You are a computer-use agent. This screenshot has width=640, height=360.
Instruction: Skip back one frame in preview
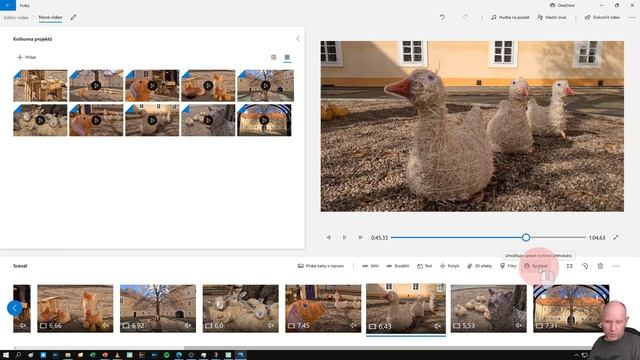click(329, 237)
